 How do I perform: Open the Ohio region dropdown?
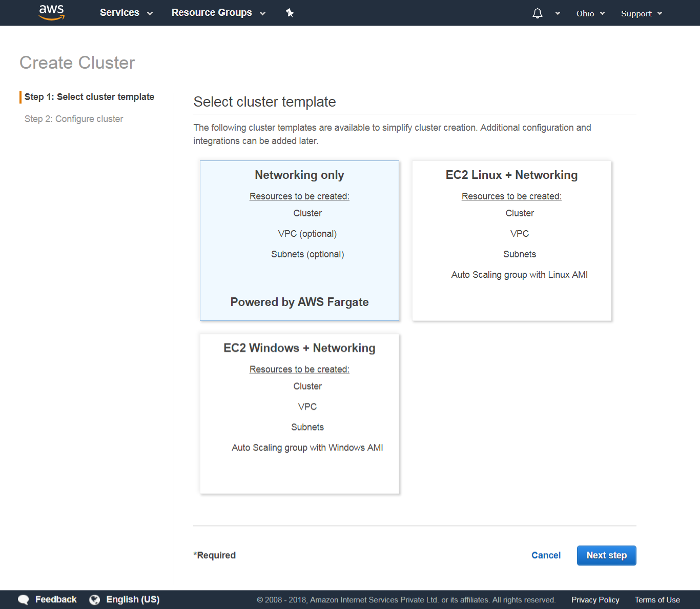point(590,13)
